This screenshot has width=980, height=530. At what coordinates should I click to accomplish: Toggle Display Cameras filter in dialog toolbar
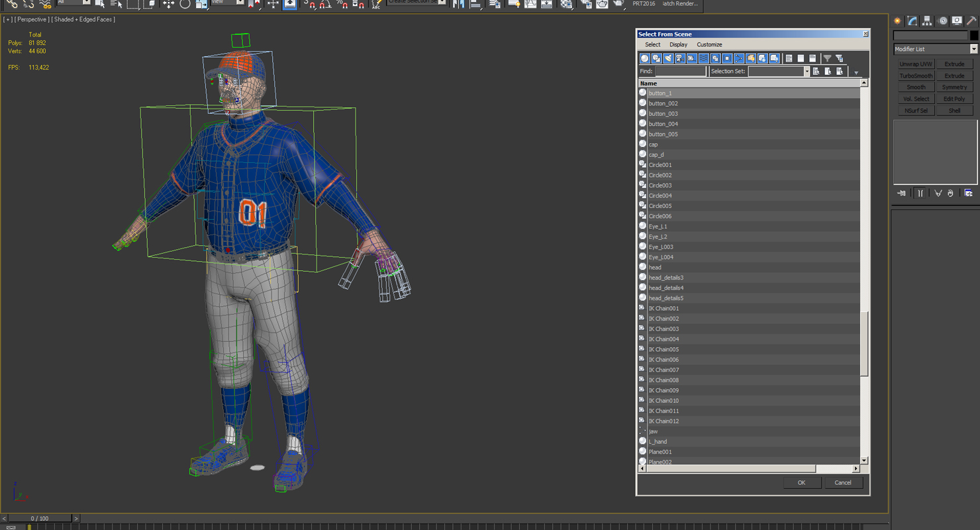point(680,58)
